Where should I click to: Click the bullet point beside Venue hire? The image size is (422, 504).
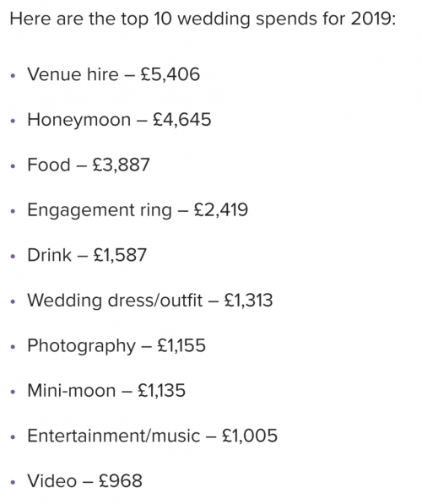coord(13,76)
